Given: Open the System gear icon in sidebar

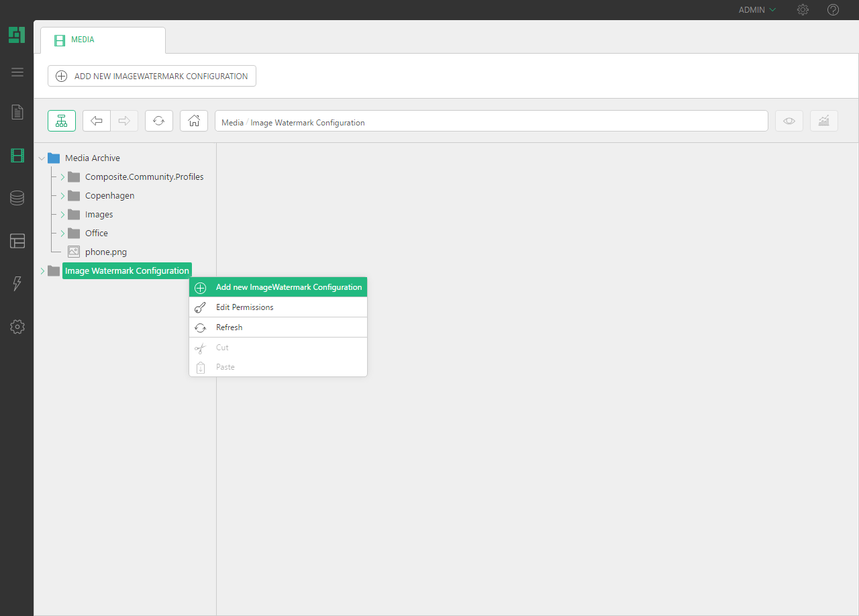Looking at the screenshot, I should pyautogui.click(x=17, y=327).
